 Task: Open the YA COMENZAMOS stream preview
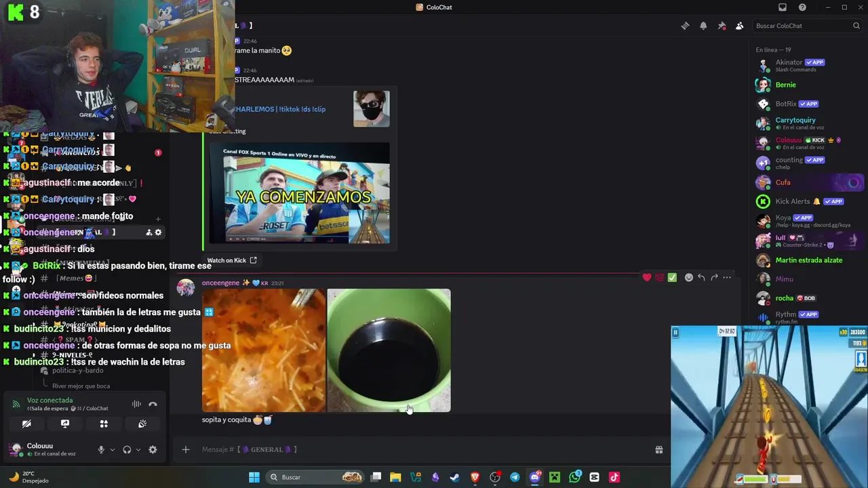coord(299,193)
